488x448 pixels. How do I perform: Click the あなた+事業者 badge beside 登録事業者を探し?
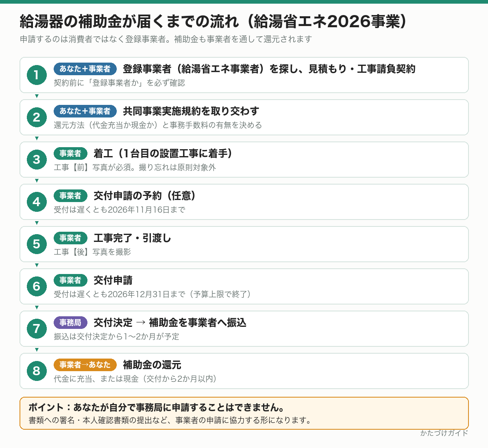point(85,69)
